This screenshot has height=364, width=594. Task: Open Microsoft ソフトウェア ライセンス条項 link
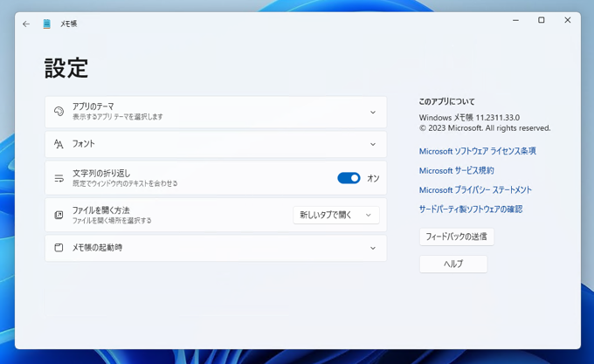(x=477, y=151)
